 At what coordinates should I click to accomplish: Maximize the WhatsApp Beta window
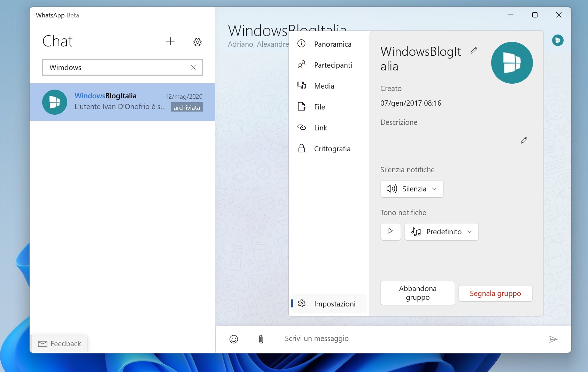(x=535, y=15)
